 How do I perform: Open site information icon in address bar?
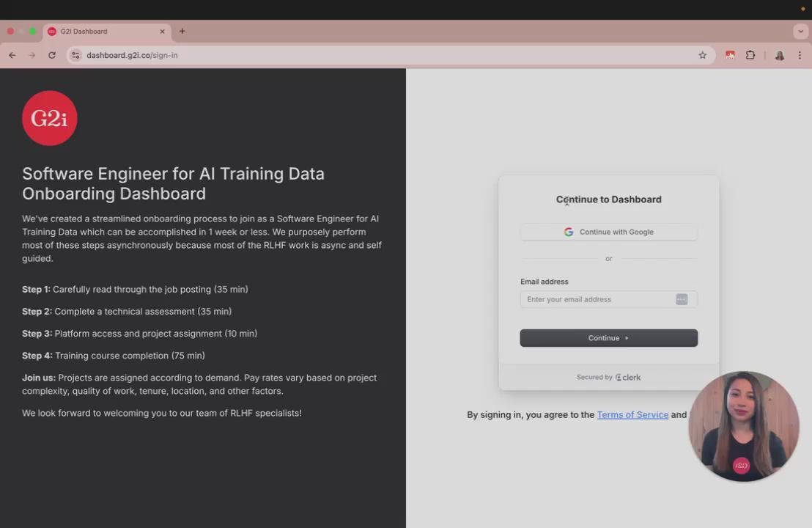tap(75, 55)
